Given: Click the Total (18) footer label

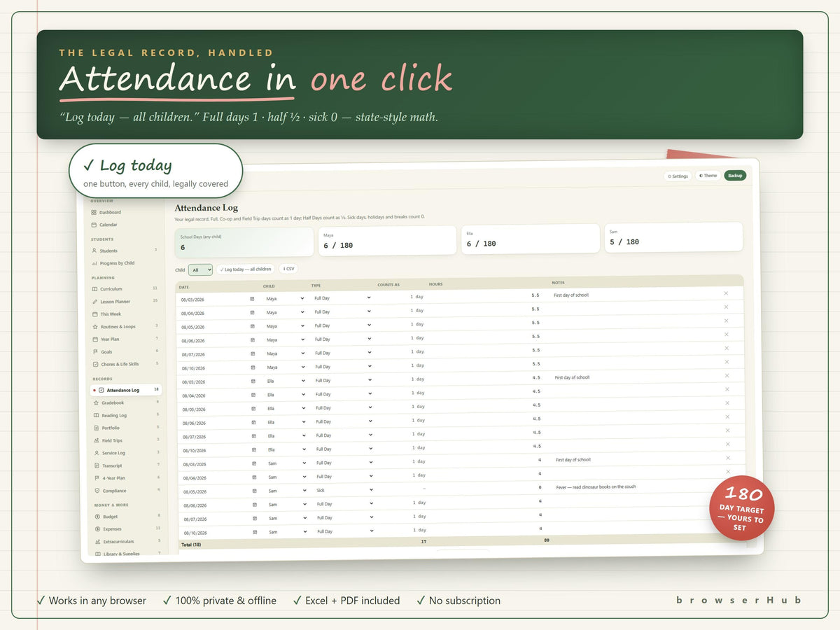Looking at the screenshot, I should 191,544.
